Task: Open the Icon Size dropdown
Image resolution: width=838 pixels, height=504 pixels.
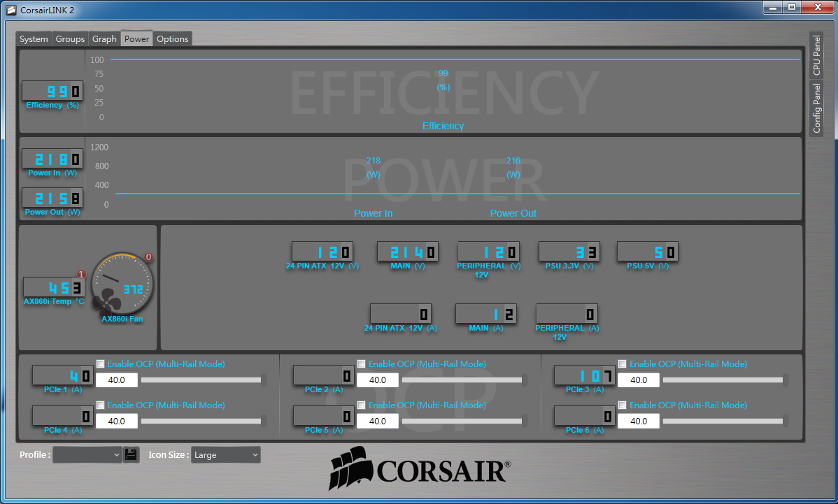Action: tap(225, 455)
